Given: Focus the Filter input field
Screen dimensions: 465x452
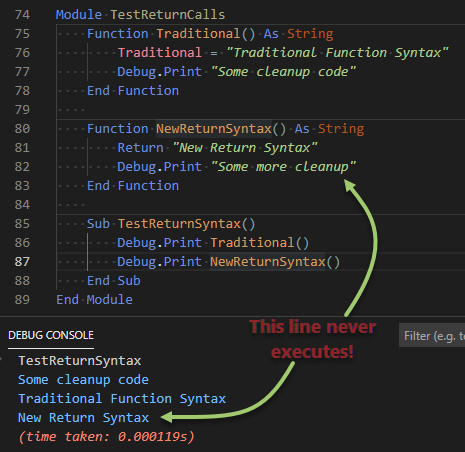Looking at the screenshot, I should pyautogui.click(x=432, y=335).
